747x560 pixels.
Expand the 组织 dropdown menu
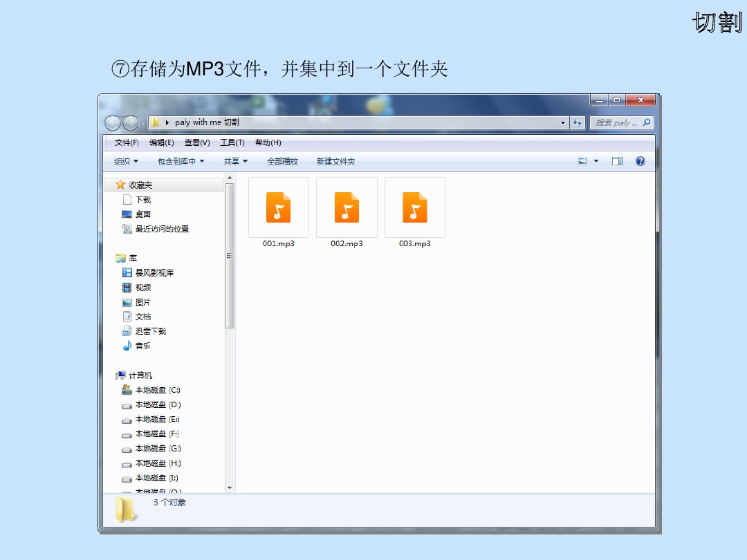126,161
